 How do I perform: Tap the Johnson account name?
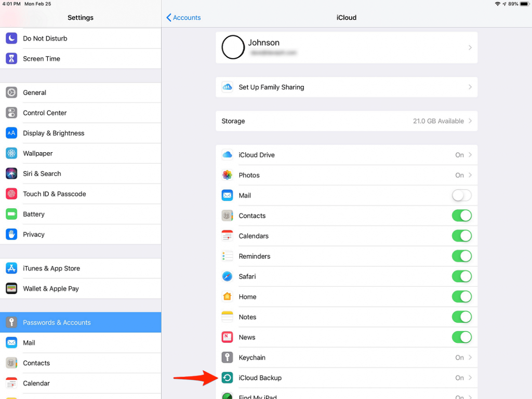[x=263, y=43]
